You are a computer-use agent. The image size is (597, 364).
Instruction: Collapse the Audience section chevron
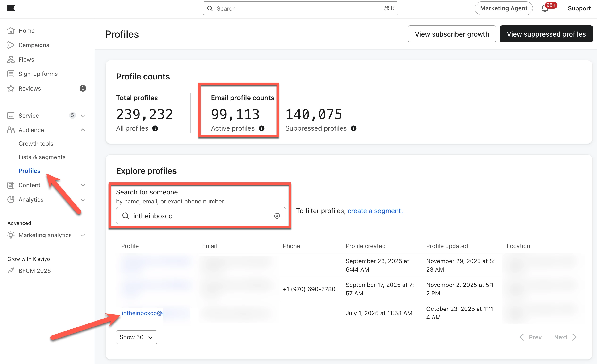[83, 130]
